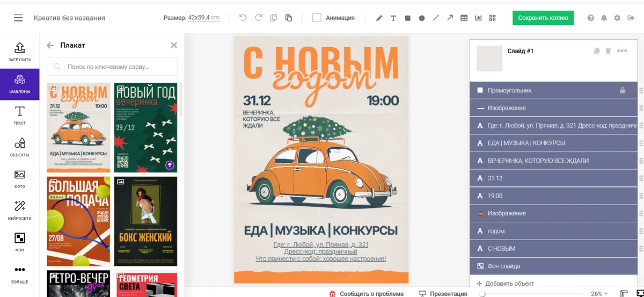Open the 26% zoom dropdown
The height and width of the screenshot is (297, 644).
[599, 294]
